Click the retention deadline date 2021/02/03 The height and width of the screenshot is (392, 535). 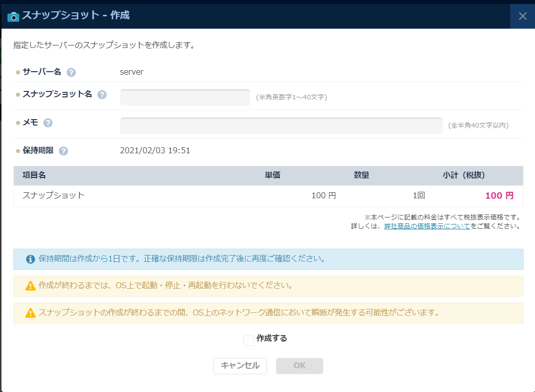pyautogui.click(x=156, y=150)
